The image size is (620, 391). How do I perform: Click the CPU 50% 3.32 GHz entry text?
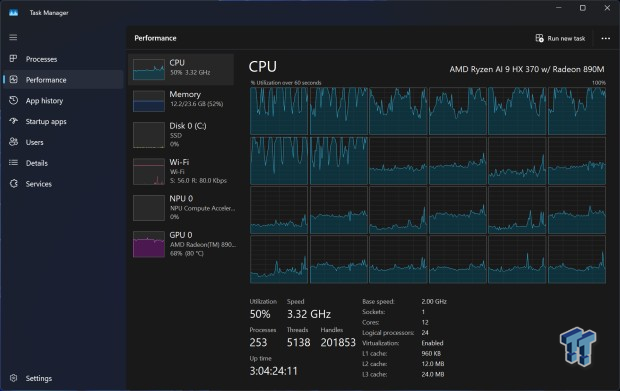(190, 68)
